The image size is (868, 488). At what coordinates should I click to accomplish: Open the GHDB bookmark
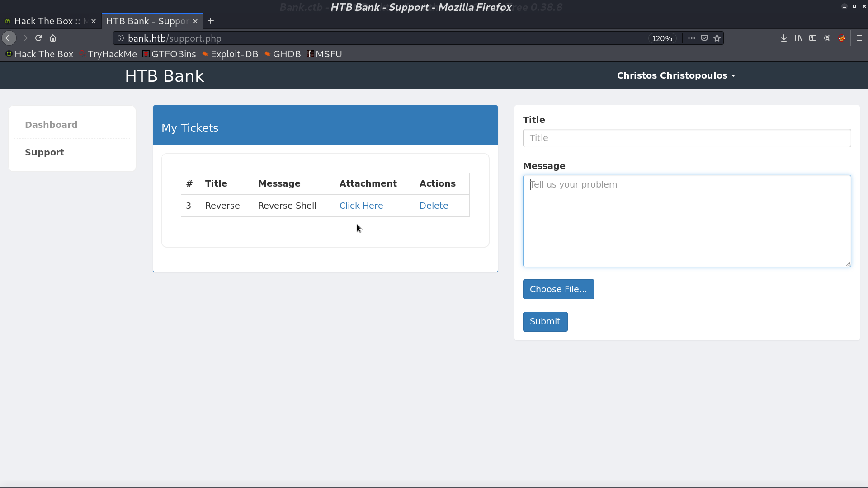(x=283, y=54)
